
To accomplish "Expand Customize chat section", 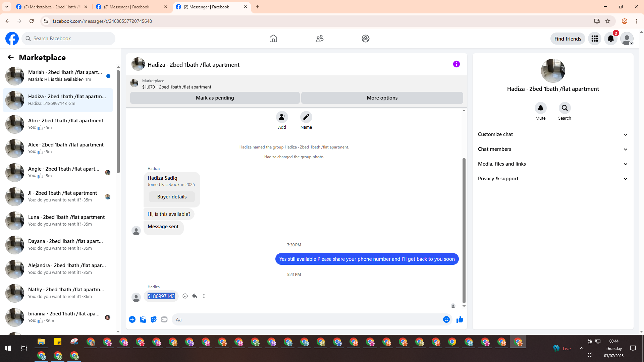I will [x=552, y=134].
